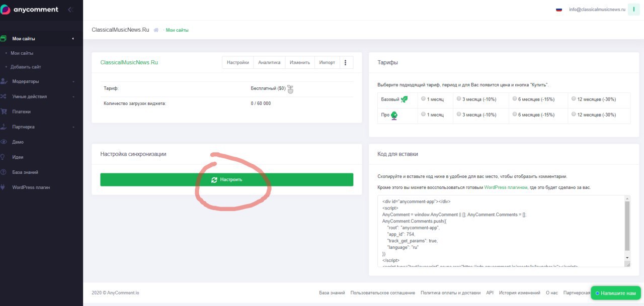This screenshot has height=306, width=644.
Task: Click the sprout icon next to Бесплатный tariff
Action: click(x=290, y=89)
